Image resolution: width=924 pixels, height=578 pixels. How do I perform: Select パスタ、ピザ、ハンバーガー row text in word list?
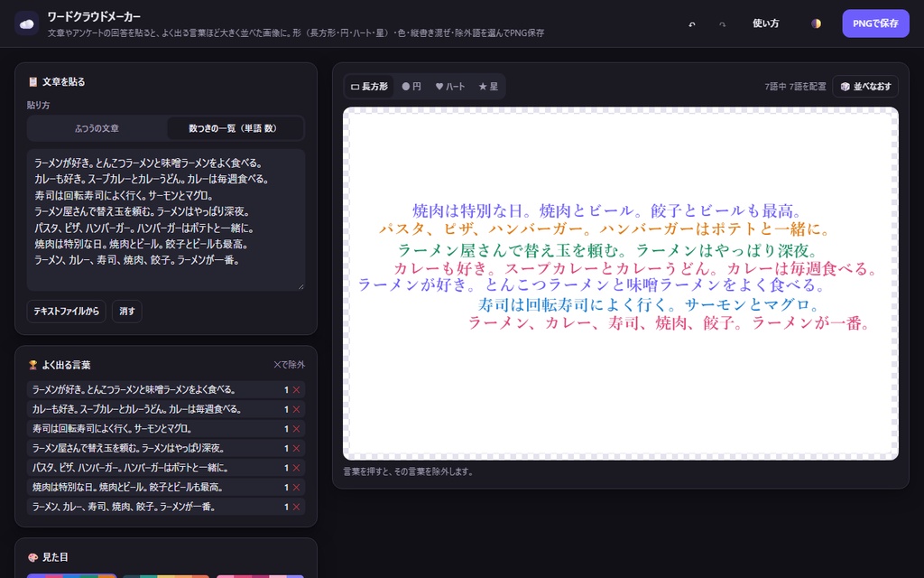[x=130, y=468]
